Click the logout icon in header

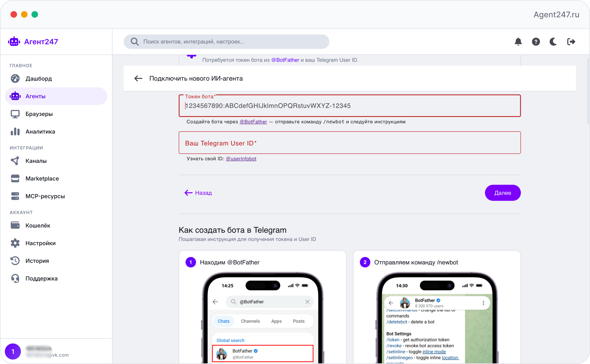tap(571, 42)
